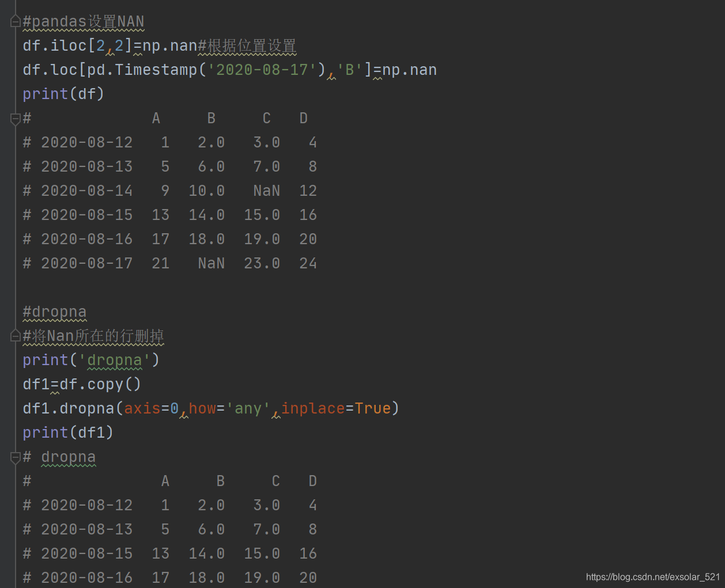Click the value 12 in the 2020-08-14 row
Viewport: 725px width, 588px height.
(308, 191)
